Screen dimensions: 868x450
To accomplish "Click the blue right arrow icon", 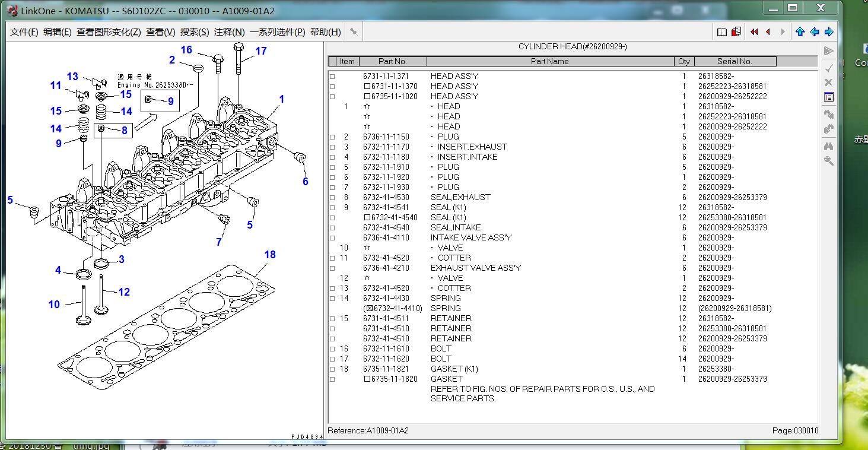I will 829,32.
